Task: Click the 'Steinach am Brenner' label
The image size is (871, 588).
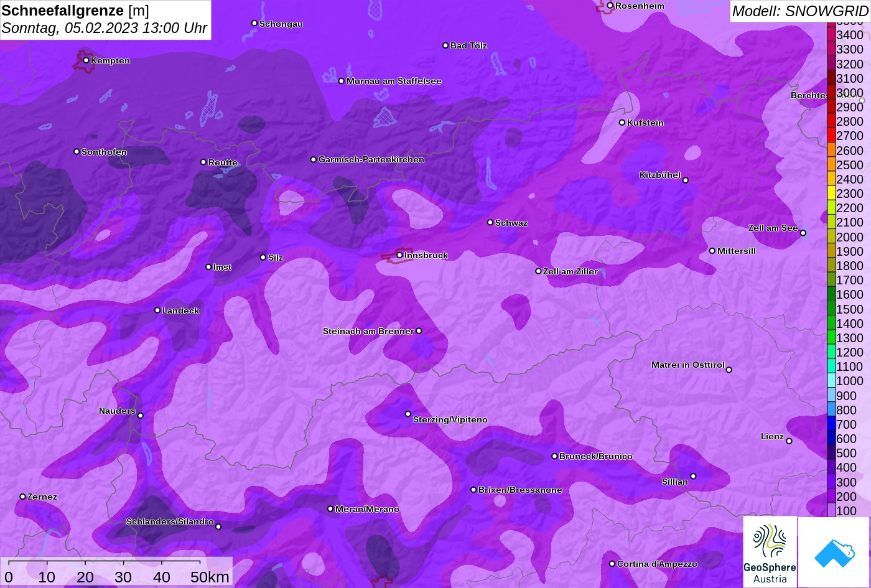Action: point(368,331)
